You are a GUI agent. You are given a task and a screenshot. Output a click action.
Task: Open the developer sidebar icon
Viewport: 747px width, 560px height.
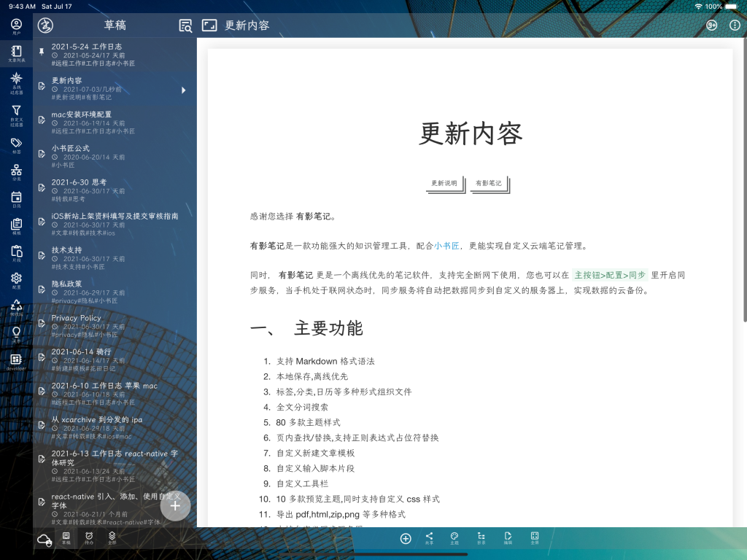pos(16,362)
